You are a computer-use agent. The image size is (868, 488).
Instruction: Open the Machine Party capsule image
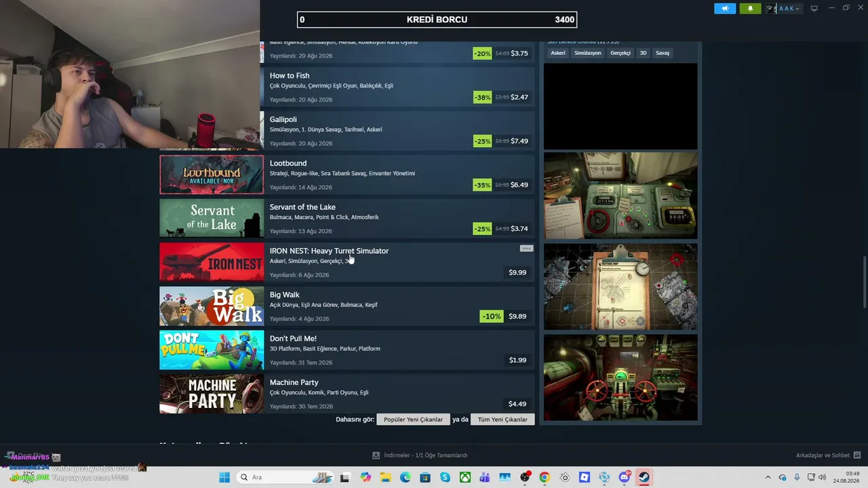212,394
